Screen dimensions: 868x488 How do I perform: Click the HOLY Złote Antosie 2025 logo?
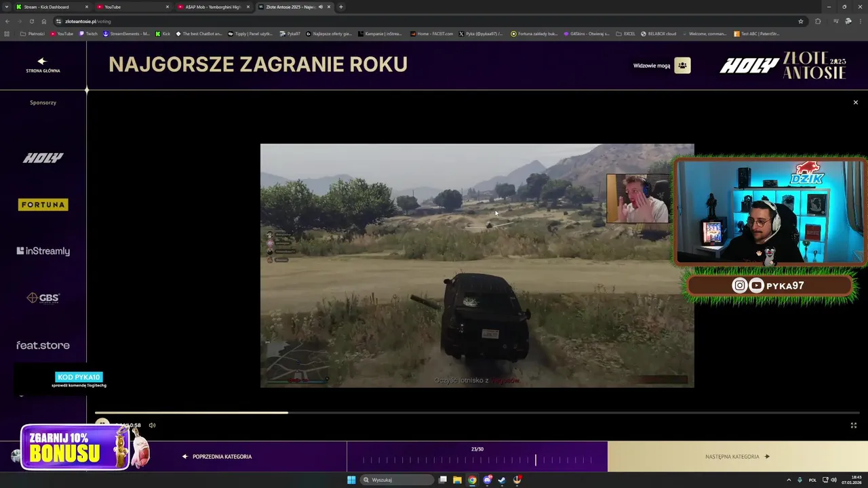[783, 65]
